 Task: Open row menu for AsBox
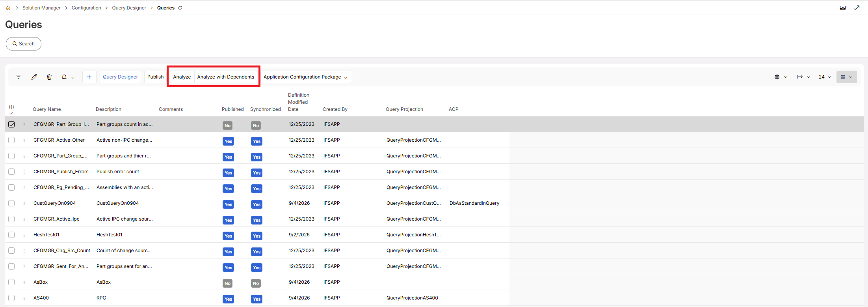point(24,282)
